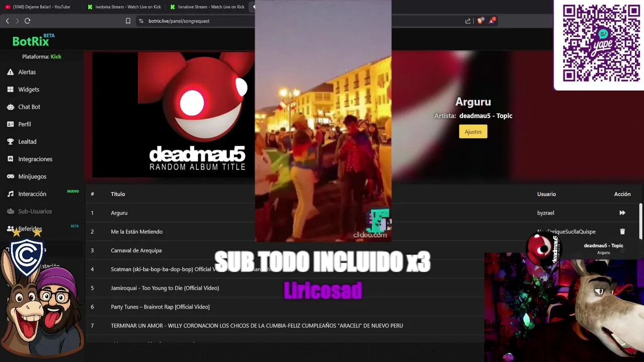The height and width of the screenshot is (362, 644).
Task: Click the song list vertical scrollbar
Action: (640, 221)
